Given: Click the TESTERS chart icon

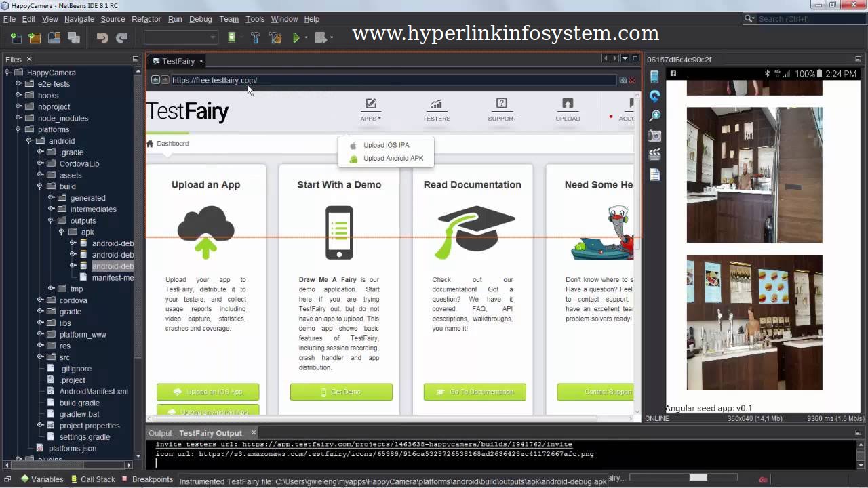Looking at the screenshot, I should (x=436, y=104).
